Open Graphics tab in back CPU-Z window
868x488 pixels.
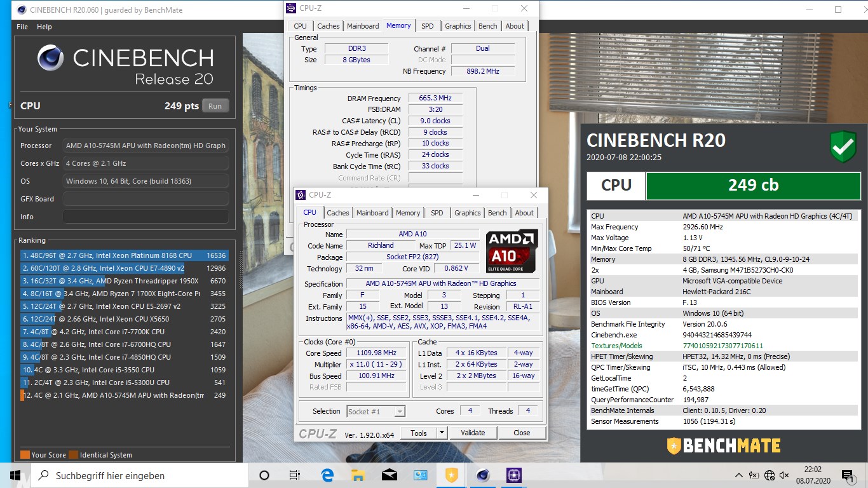click(458, 26)
